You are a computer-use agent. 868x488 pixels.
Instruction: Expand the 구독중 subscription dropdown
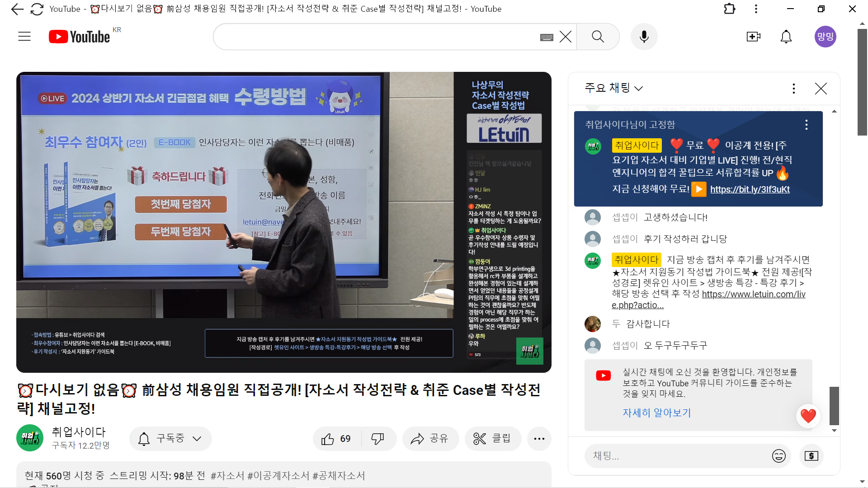click(x=170, y=439)
